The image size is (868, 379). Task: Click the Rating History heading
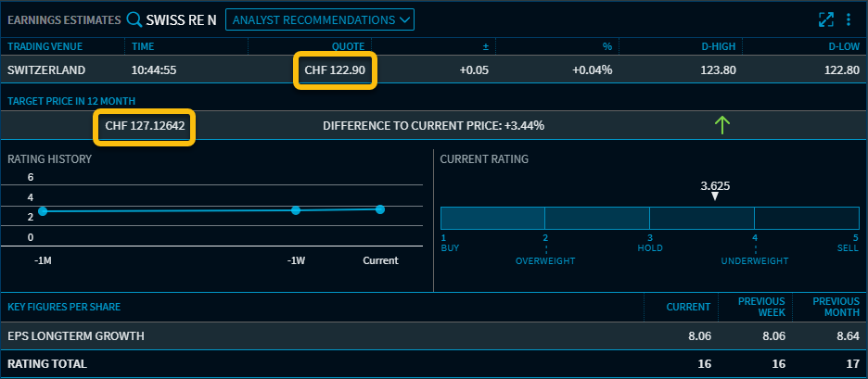[x=49, y=159]
